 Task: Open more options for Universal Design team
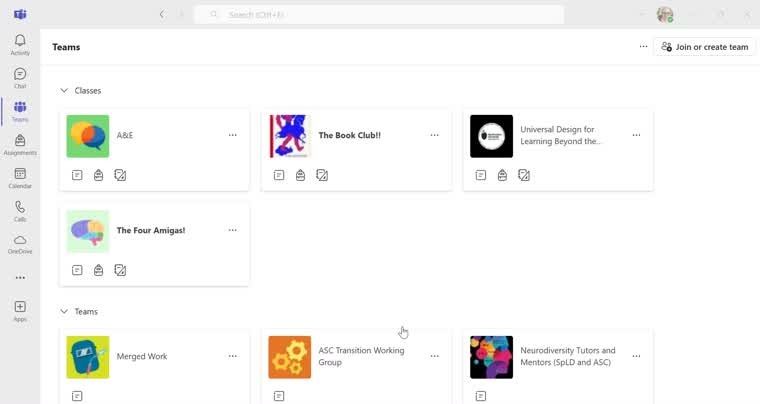click(636, 135)
